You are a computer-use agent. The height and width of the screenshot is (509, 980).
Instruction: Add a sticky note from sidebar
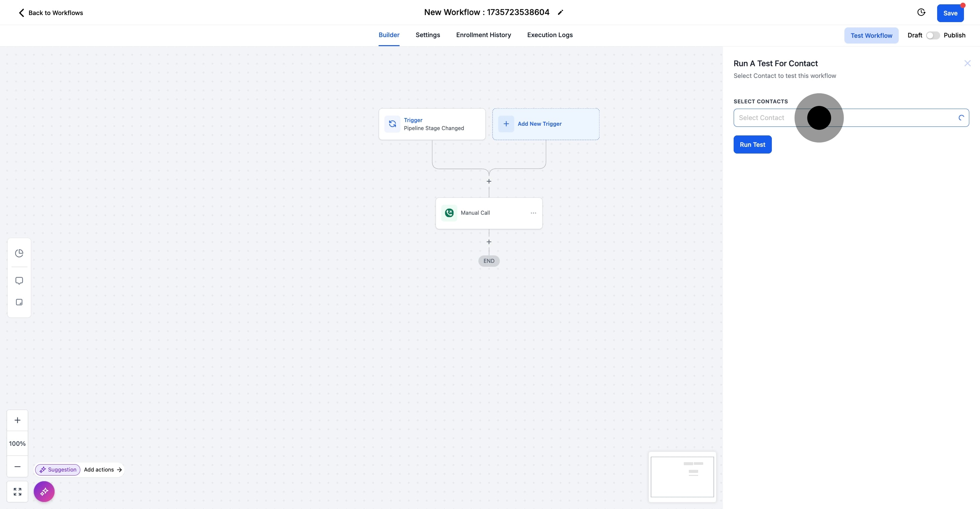(x=19, y=302)
